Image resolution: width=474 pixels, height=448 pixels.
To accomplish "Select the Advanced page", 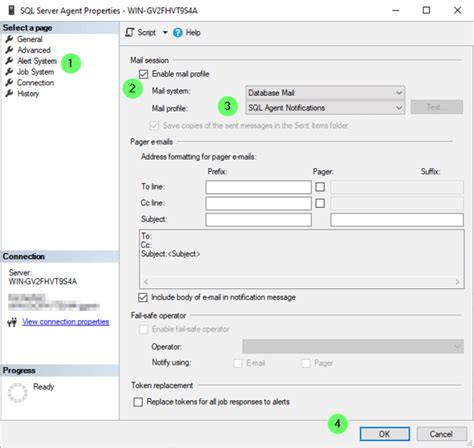I will click(34, 50).
